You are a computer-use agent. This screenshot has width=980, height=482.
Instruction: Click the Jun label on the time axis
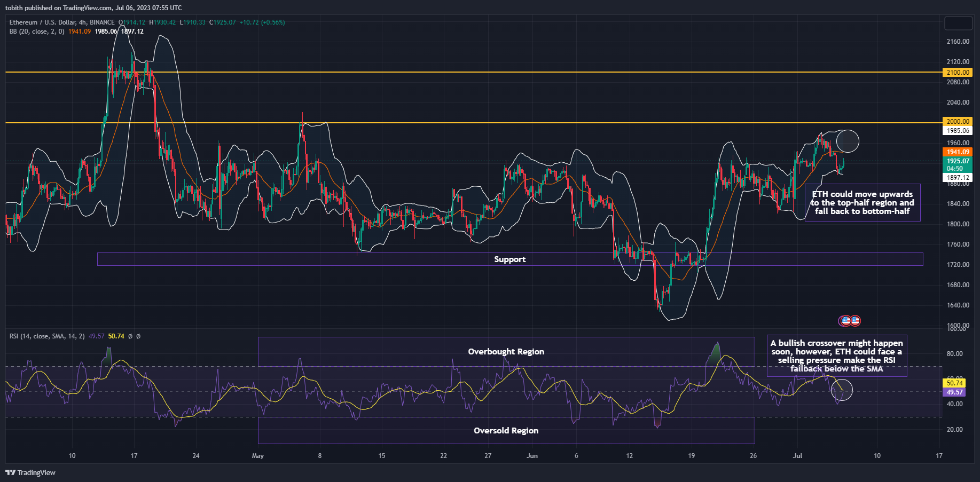pos(532,456)
